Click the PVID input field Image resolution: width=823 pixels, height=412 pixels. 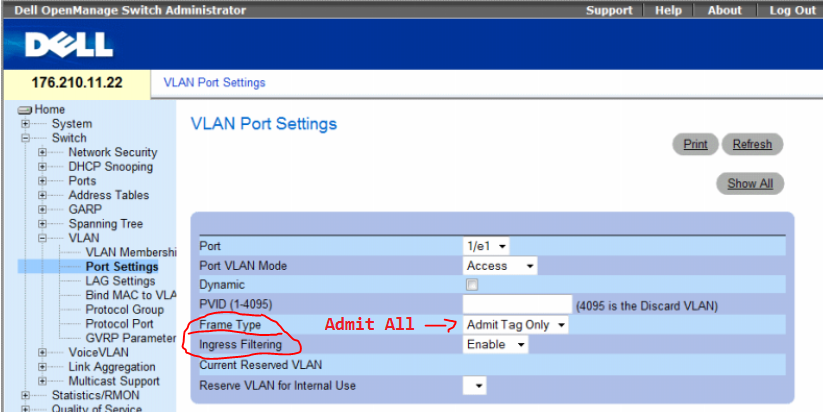point(517,304)
